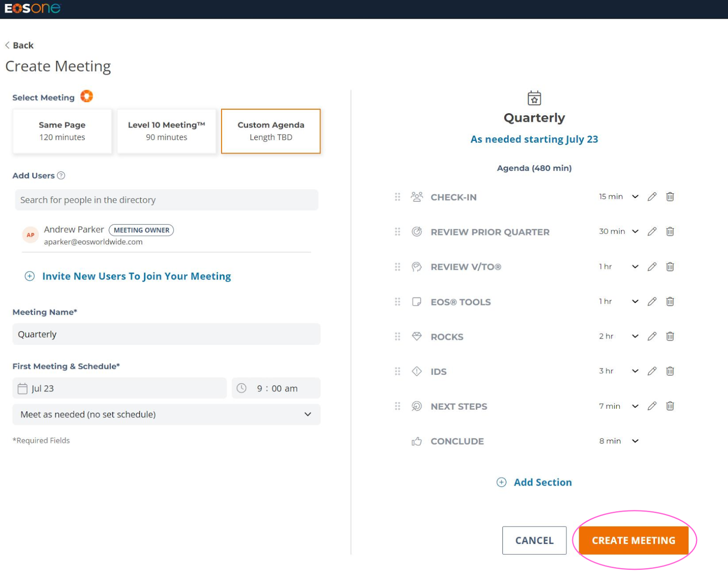Click the calendar icon beside Jul 23
Image resolution: width=728 pixels, height=577 pixels.
tap(22, 388)
